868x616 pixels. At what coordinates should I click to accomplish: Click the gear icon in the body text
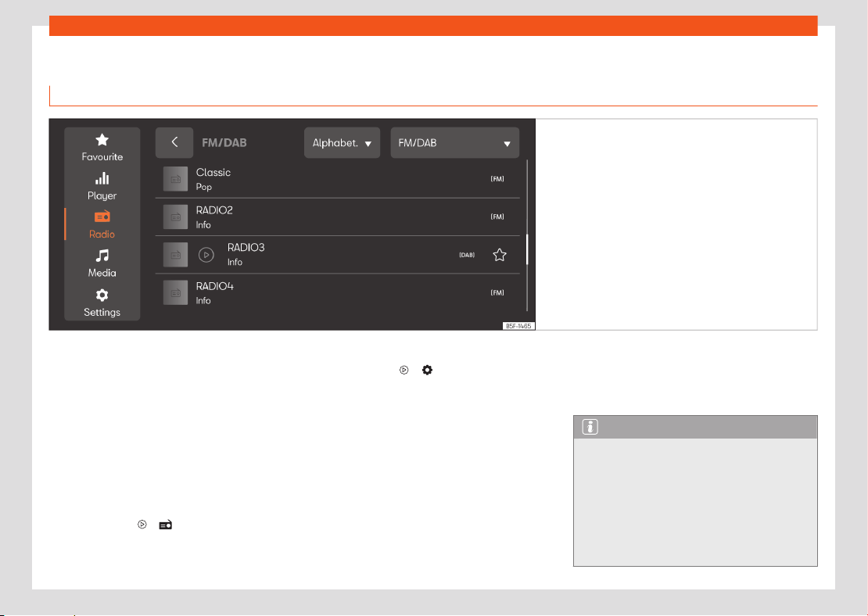point(427,370)
